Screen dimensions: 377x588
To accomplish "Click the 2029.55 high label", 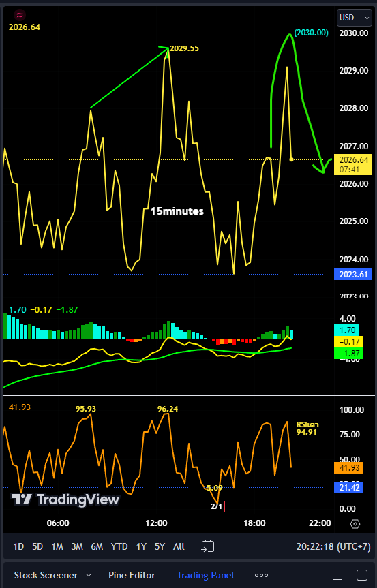I will point(184,48).
